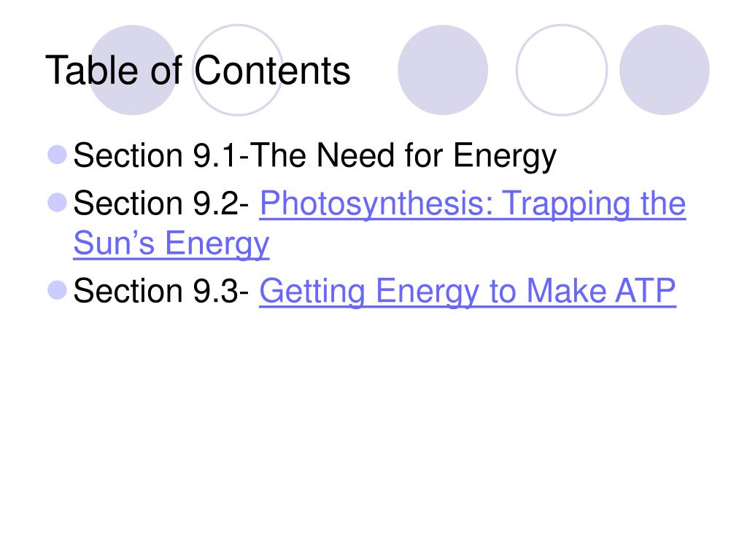Click the bullet beside Section 9.2
Screen dimensions: 747x560
(57, 203)
